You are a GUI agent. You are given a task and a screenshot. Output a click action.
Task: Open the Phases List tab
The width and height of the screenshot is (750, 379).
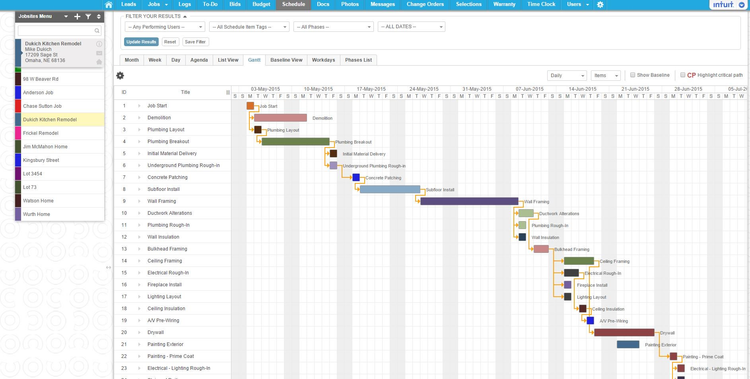pos(359,60)
